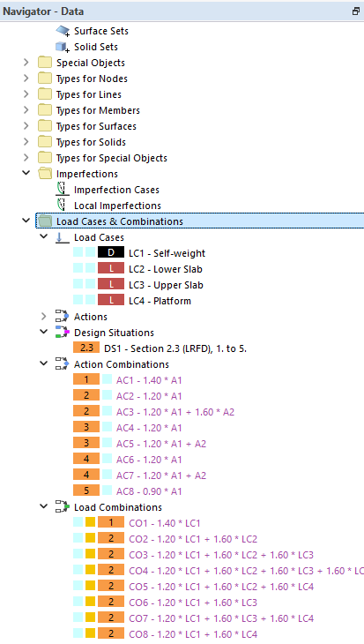Screen dimensions: 364x644
Task: Click the yellow swatch of CO1
Action: pyautogui.click(x=90, y=522)
